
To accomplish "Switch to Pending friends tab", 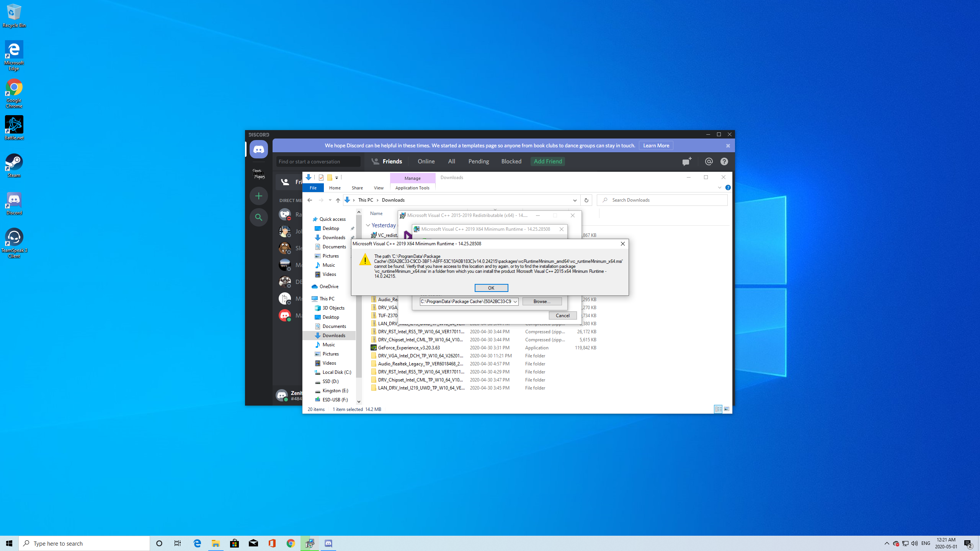I will 479,161.
